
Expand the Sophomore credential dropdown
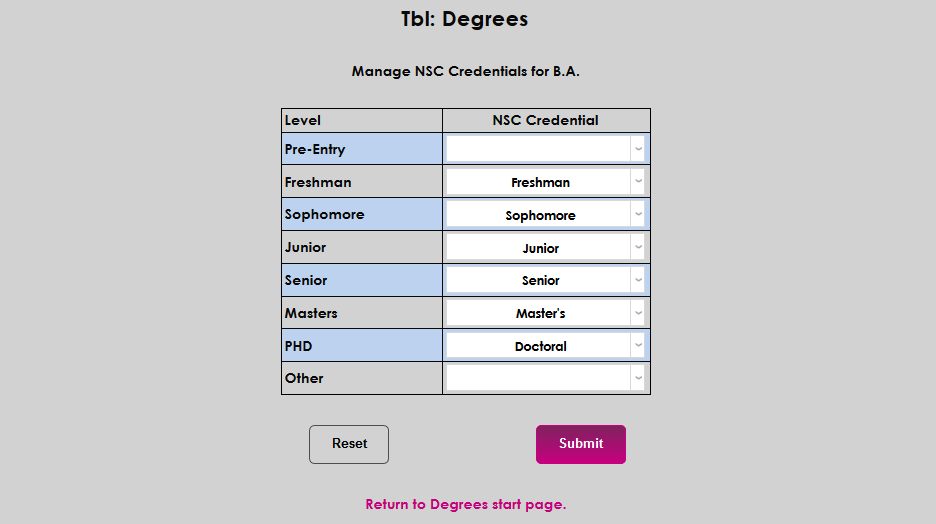[545, 215]
